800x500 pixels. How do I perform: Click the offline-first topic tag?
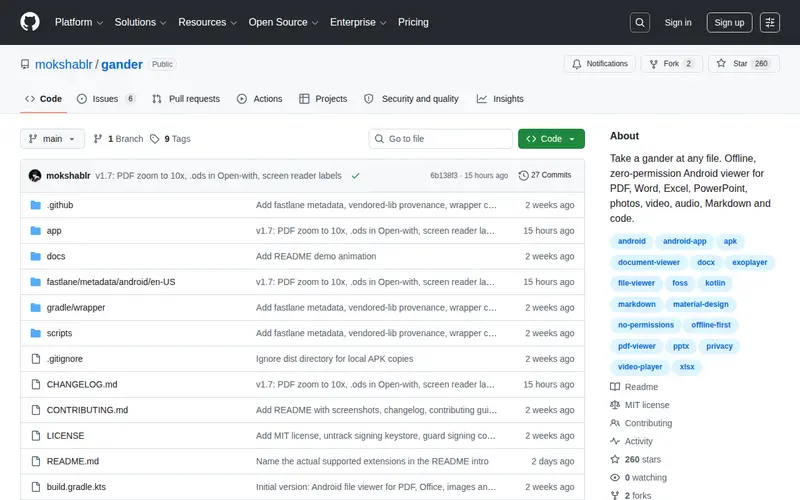(x=711, y=325)
